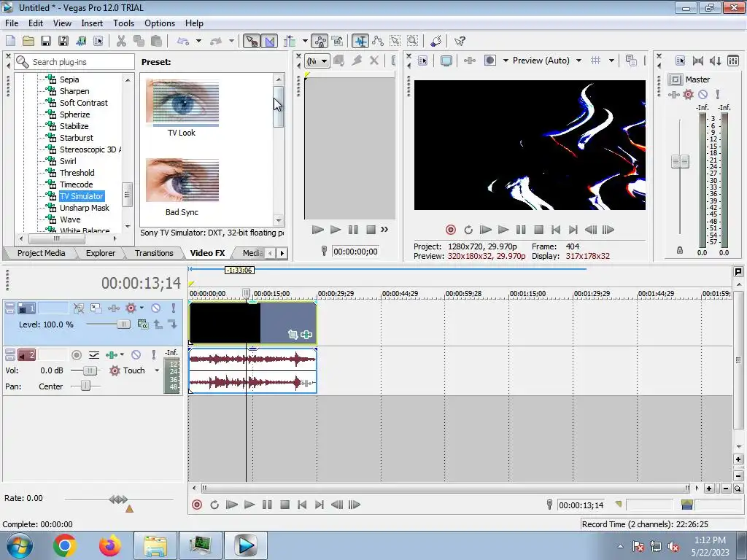Mute video track 1

click(156, 308)
